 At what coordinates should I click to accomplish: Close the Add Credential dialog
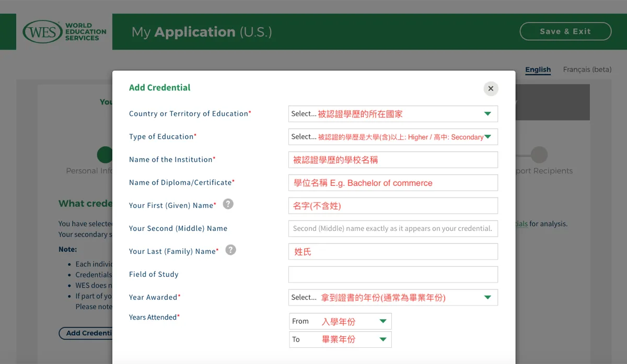(x=491, y=89)
